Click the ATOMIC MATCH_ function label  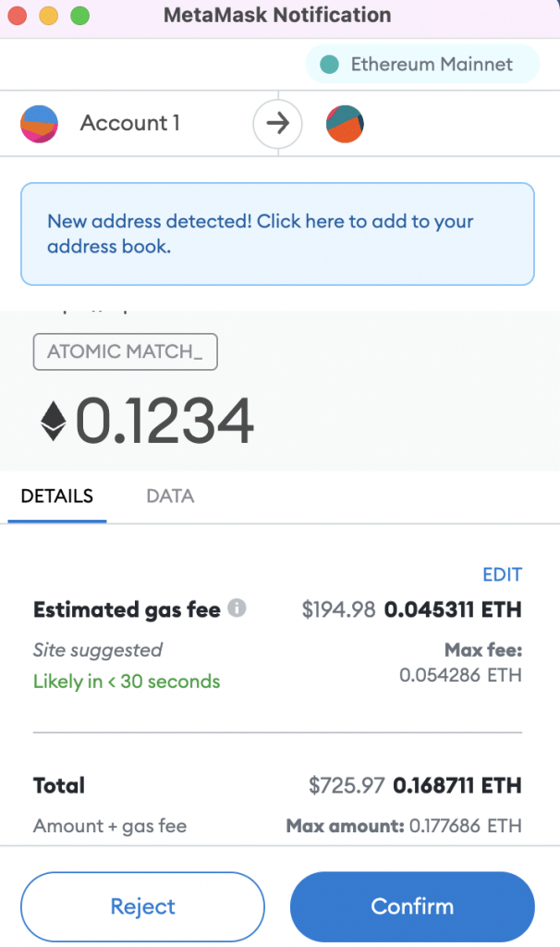pyautogui.click(x=125, y=351)
